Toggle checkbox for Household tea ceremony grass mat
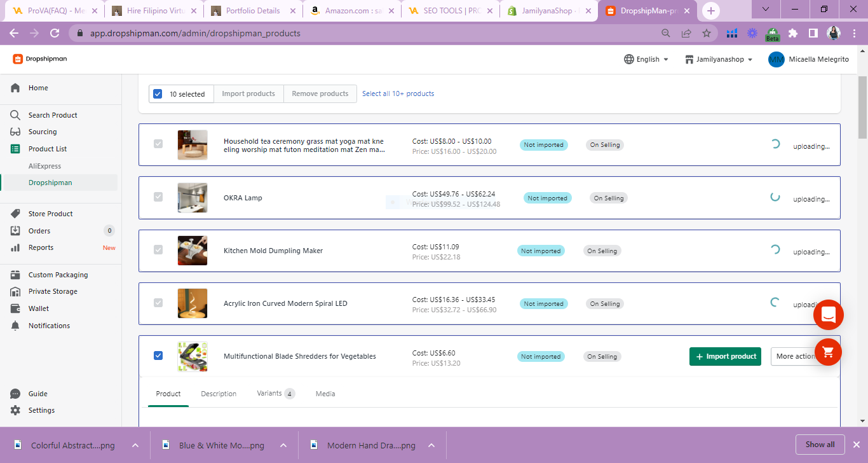 (x=158, y=144)
